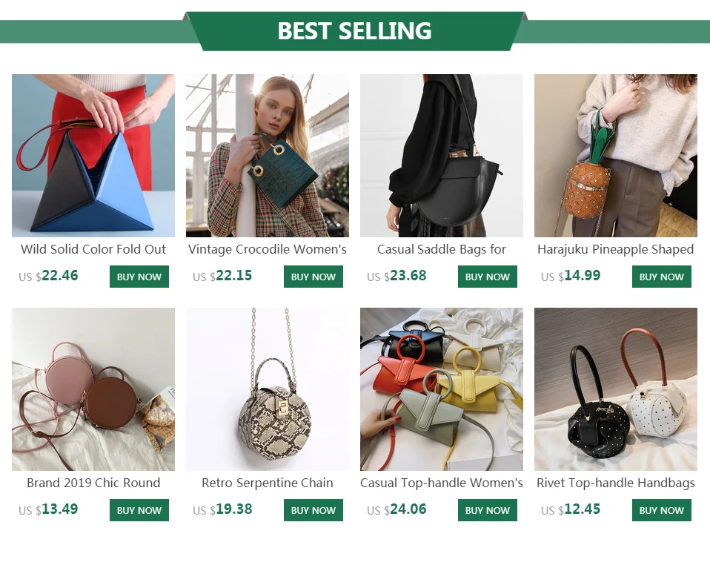The image size is (710, 588).
Task: Click Buy Now for Harajuku Pineapple bag
Action: pos(662,277)
